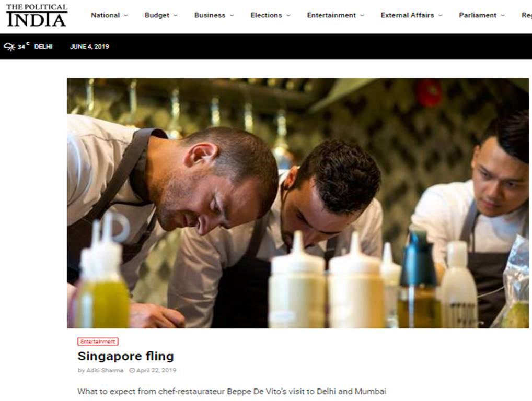Click The Political India logo
Viewport: 532px width, 401px height.
coord(37,16)
